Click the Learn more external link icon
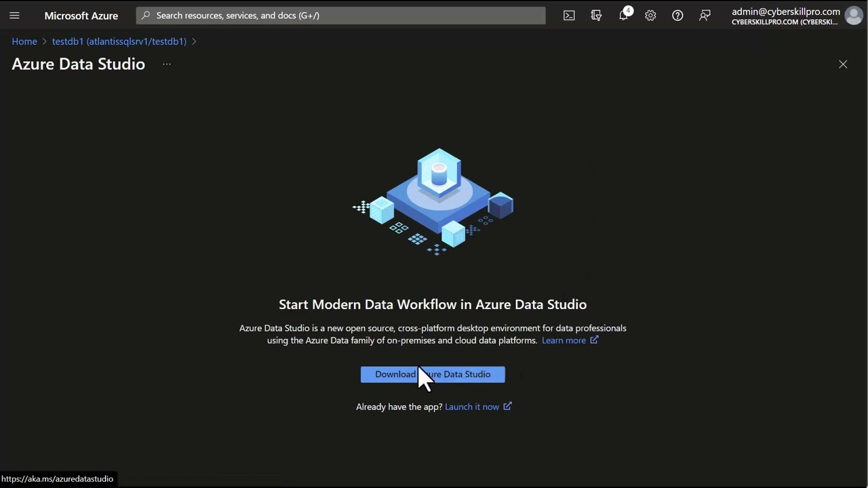The width and height of the screenshot is (868, 488). (594, 340)
